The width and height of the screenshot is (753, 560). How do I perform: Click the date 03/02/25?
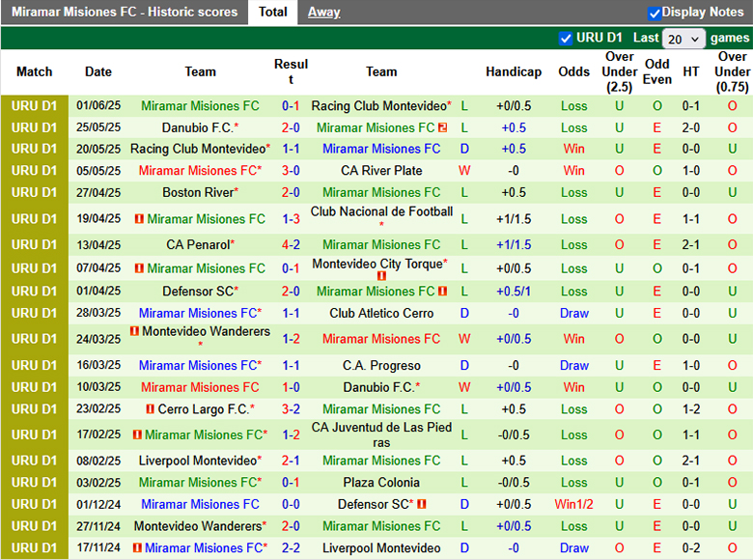pyautogui.click(x=98, y=483)
